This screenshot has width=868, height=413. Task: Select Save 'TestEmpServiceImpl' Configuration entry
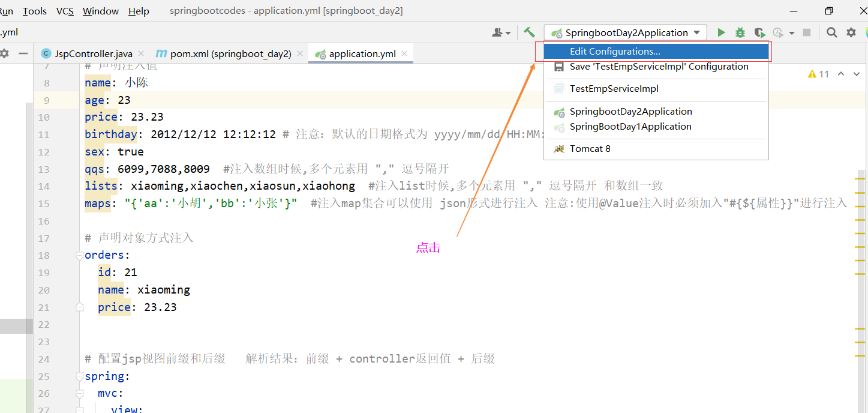656,67
